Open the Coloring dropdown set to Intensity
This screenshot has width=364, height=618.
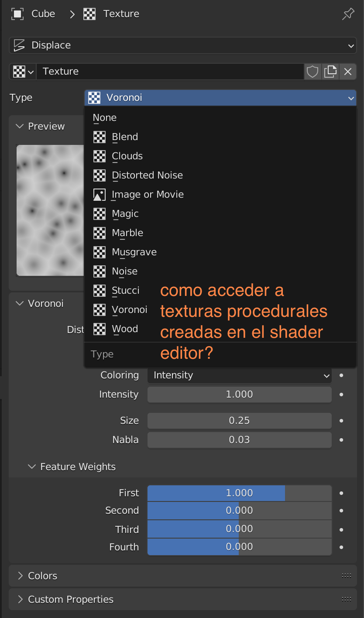(x=240, y=375)
